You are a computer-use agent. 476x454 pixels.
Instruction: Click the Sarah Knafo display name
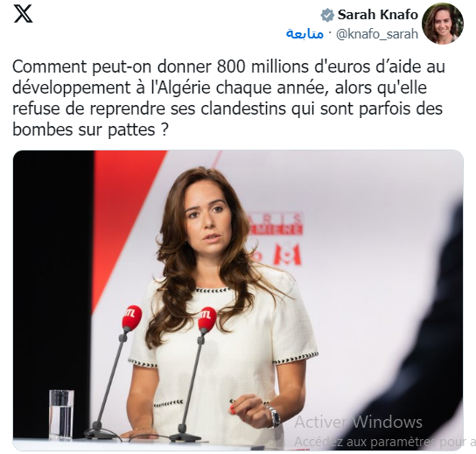[x=378, y=15]
